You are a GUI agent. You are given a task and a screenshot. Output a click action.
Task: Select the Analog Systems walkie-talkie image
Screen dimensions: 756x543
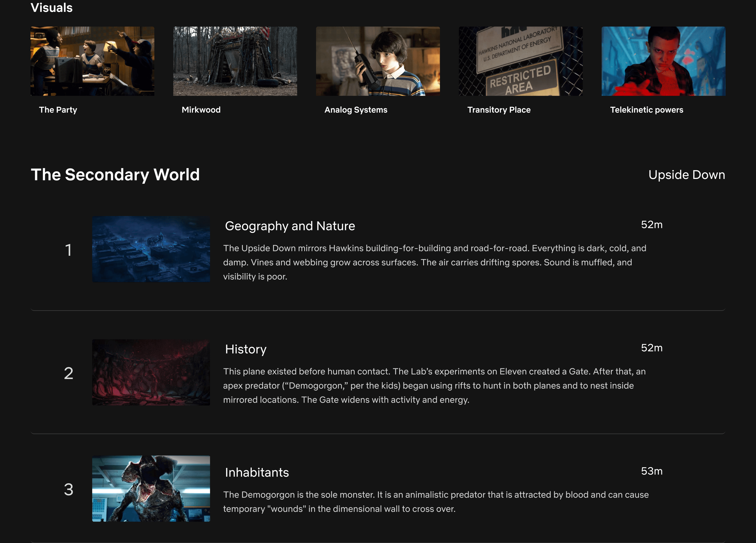click(378, 61)
